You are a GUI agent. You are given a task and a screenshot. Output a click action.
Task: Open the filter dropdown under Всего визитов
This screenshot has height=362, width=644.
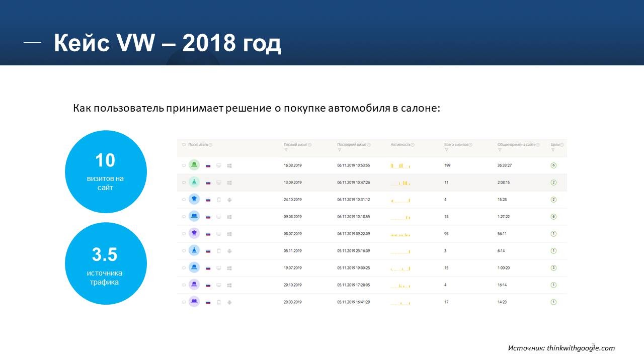point(446,150)
